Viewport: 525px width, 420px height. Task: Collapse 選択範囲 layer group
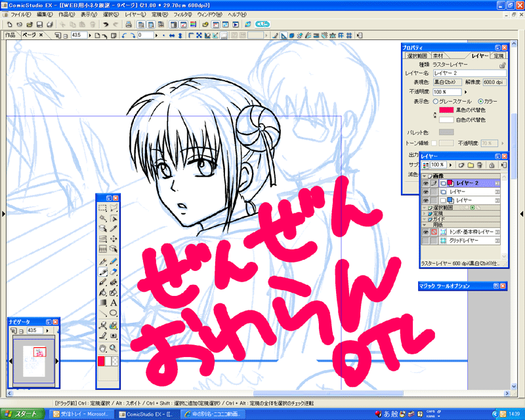pos(425,207)
